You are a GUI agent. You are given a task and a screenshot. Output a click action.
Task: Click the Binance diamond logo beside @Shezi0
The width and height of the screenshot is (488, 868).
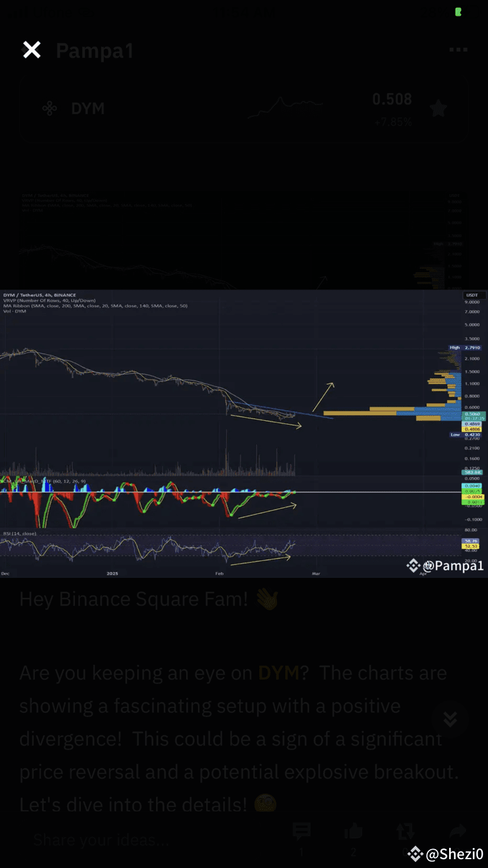414,853
